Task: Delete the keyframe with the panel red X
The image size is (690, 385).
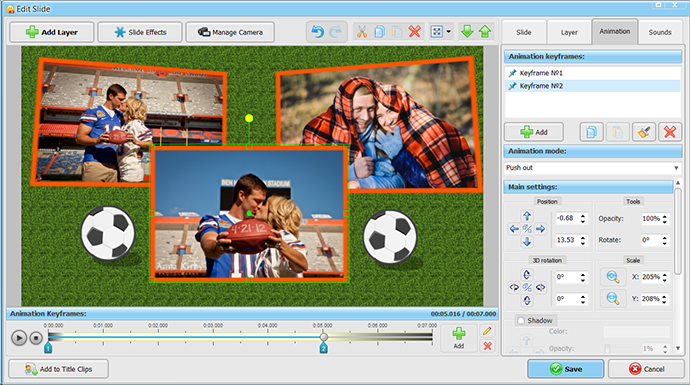Action: 670,132
